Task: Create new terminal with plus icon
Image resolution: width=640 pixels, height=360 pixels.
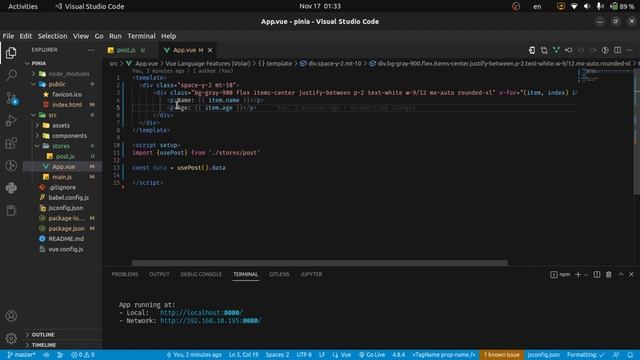Action: pos(578,274)
